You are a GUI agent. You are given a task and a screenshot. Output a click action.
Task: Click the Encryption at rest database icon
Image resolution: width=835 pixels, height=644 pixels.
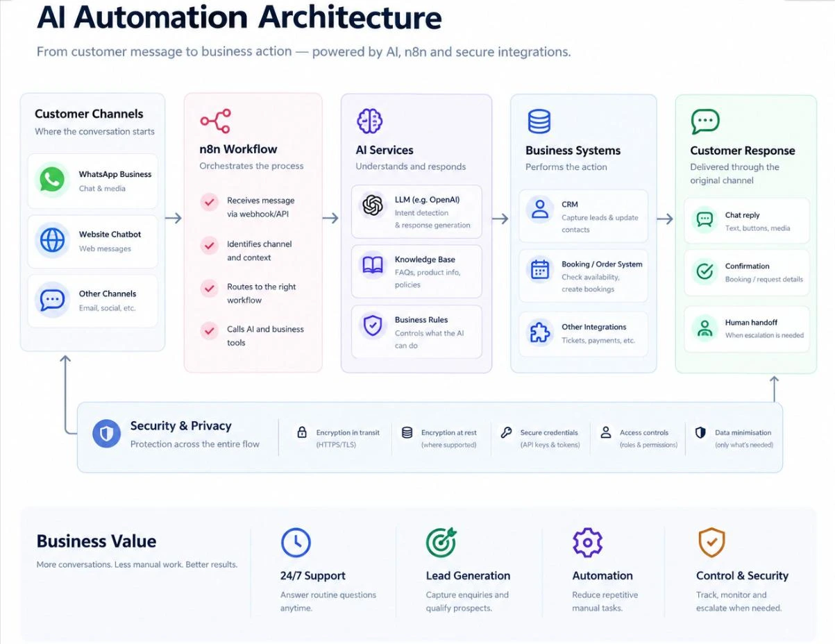pyautogui.click(x=407, y=432)
